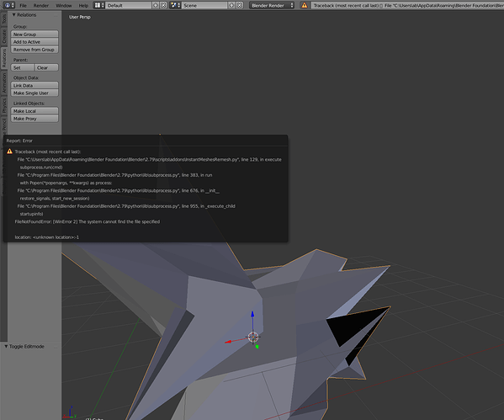Open the screen layout browse icon

(99, 5)
